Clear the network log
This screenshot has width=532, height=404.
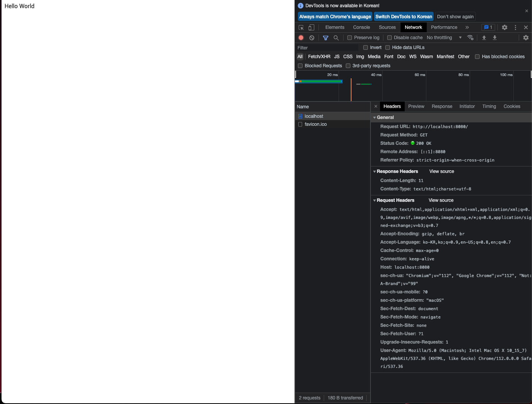coord(312,38)
